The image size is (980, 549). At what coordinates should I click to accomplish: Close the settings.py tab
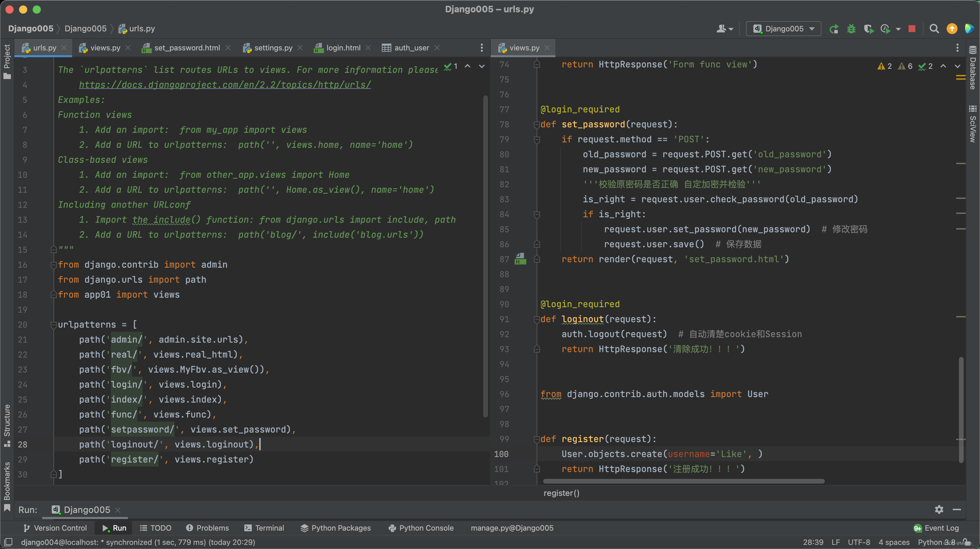tap(300, 48)
